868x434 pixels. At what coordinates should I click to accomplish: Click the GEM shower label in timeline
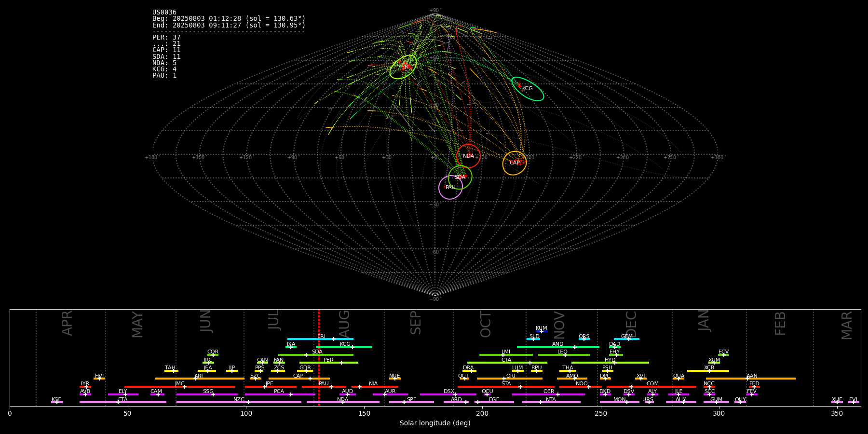(627, 337)
